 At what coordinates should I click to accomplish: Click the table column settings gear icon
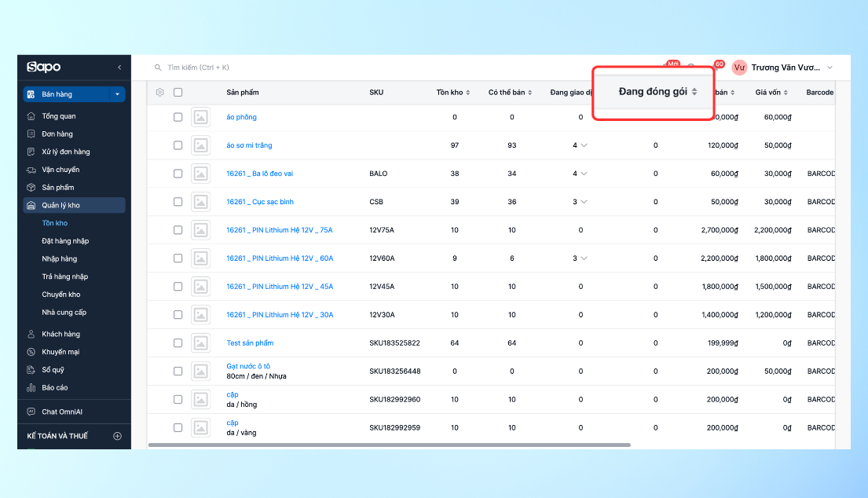(160, 92)
